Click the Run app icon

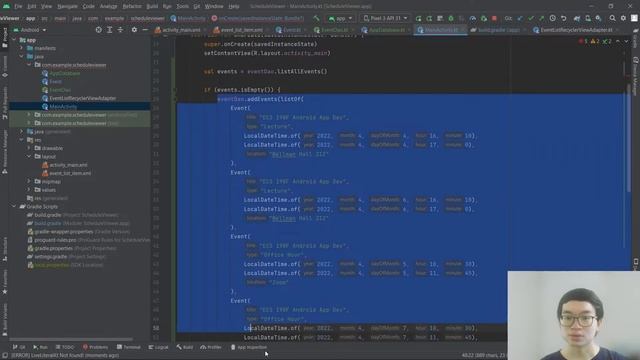418,18
